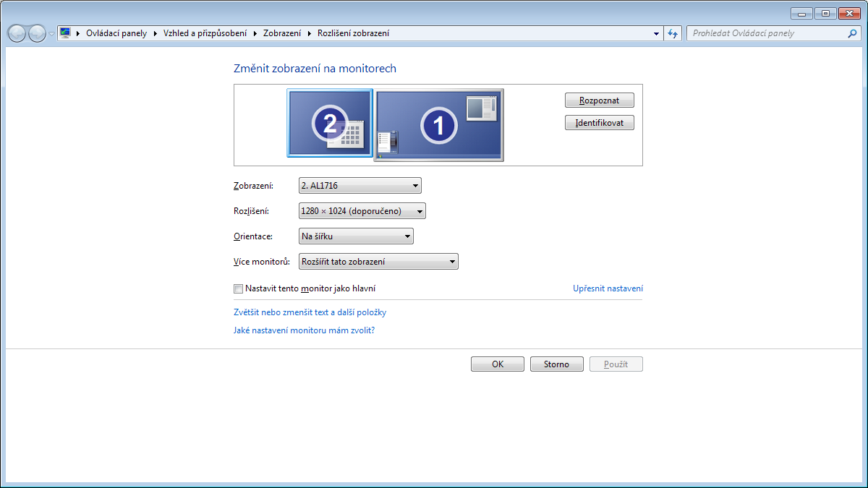Expand the address bar history dropdown
Image resolution: width=868 pixels, height=488 pixels.
coord(656,33)
